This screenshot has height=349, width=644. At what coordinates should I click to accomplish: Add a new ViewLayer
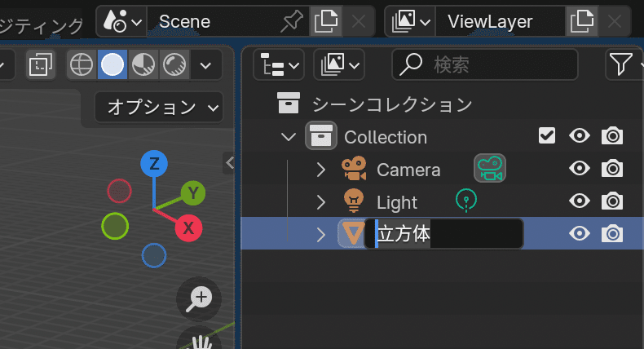pyautogui.click(x=581, y=21)
